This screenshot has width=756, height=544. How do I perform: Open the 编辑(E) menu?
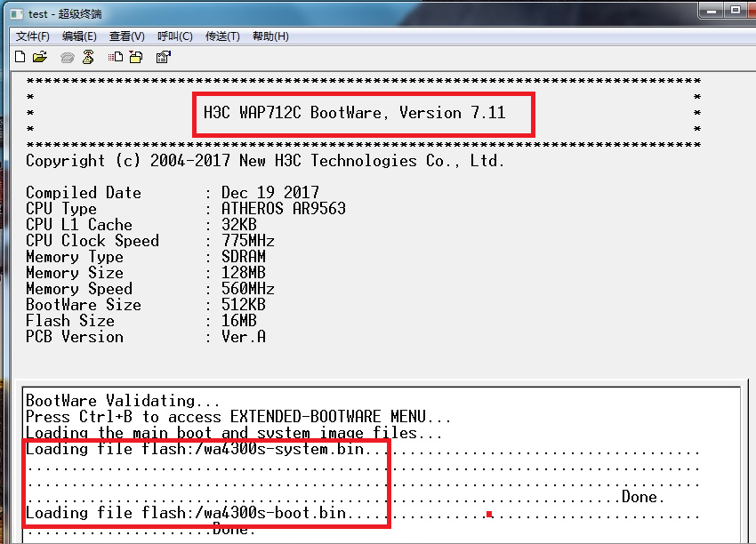[79, 36]
